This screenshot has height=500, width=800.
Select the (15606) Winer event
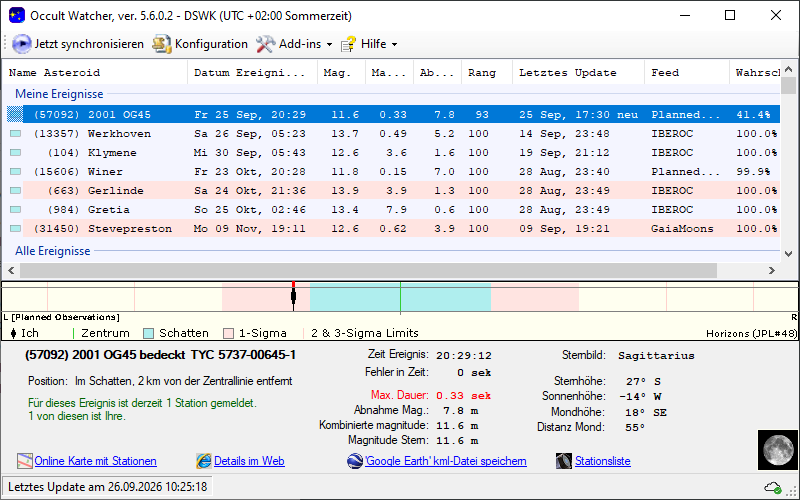392,171
